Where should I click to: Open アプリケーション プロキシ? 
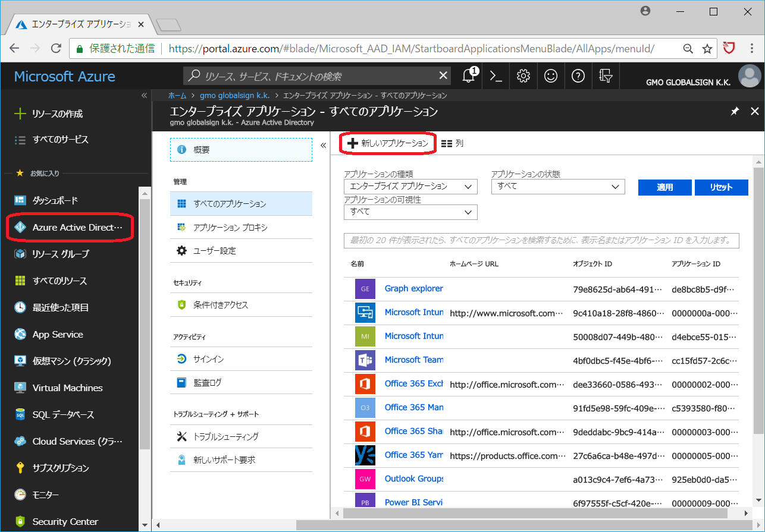[241, 227]
